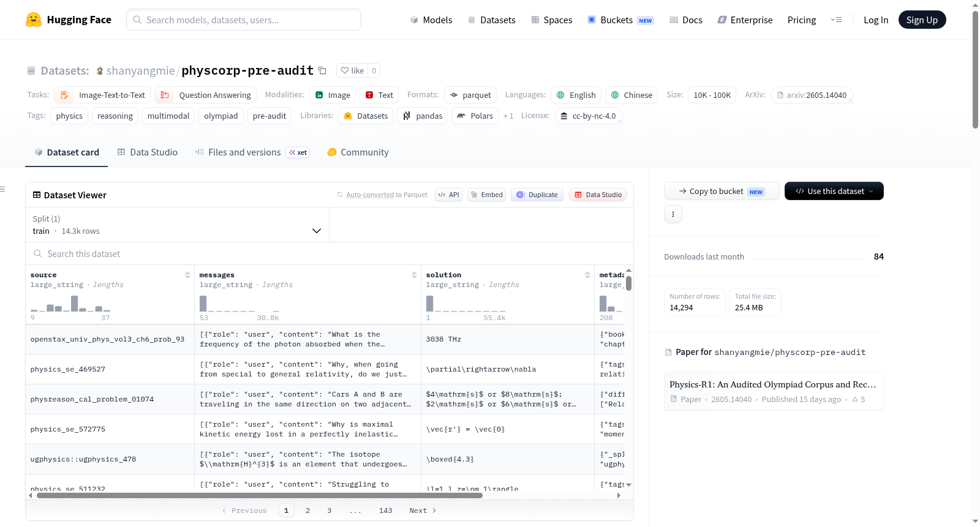Click the shanyangmie user avatar

tap(100, 70)
